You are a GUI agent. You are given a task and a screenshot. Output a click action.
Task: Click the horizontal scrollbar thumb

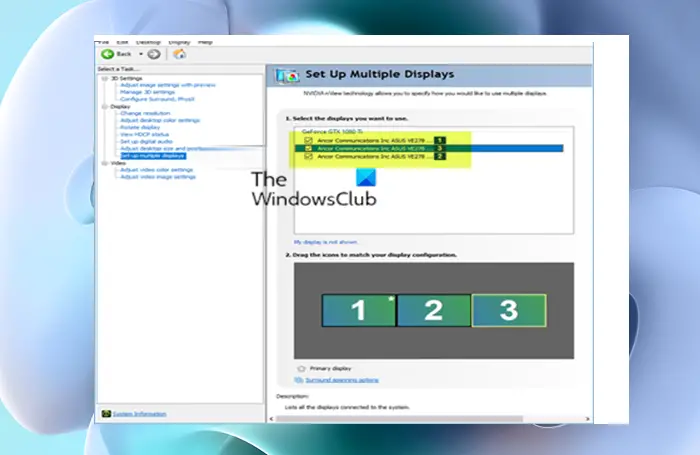[399, 419]
